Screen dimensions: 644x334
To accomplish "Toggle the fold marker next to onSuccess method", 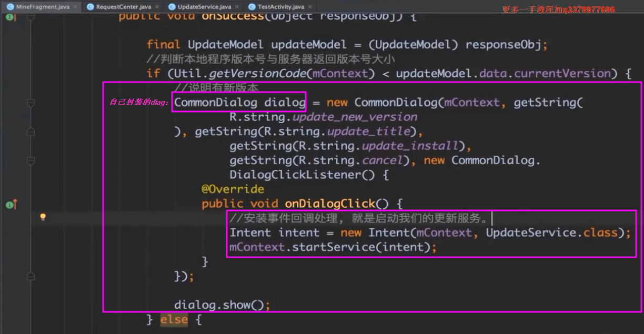I will (31, 17).
